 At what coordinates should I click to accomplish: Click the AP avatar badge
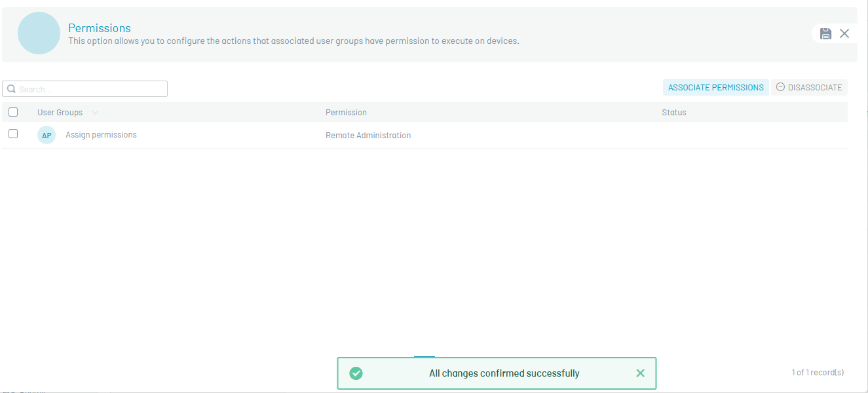pyautogui.click(x=47, y=136)
